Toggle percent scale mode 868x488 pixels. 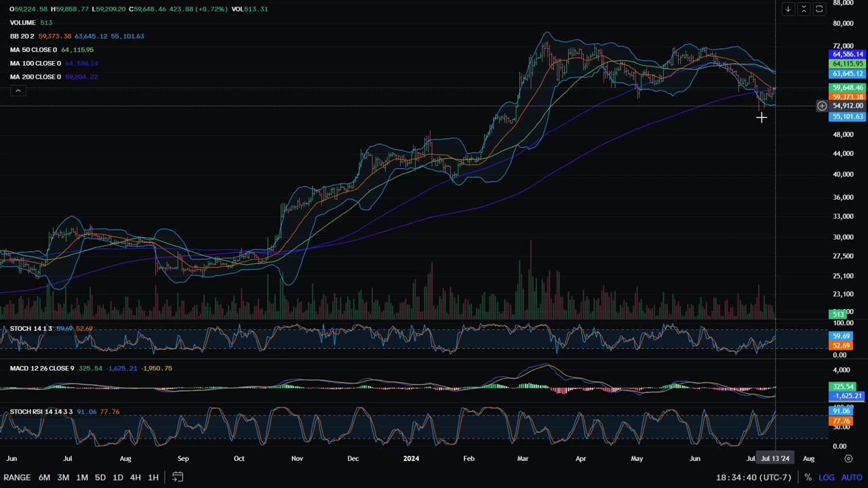pos(808,478)
